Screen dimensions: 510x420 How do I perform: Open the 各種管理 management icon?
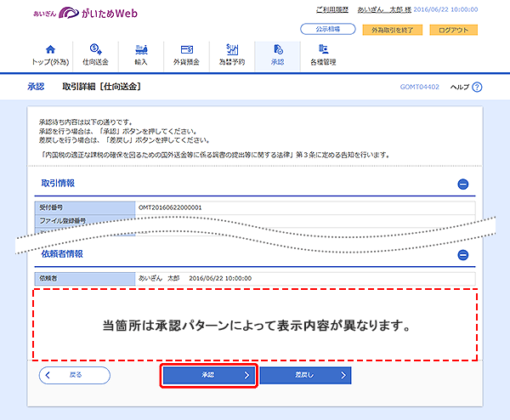[x=324, y=49]
